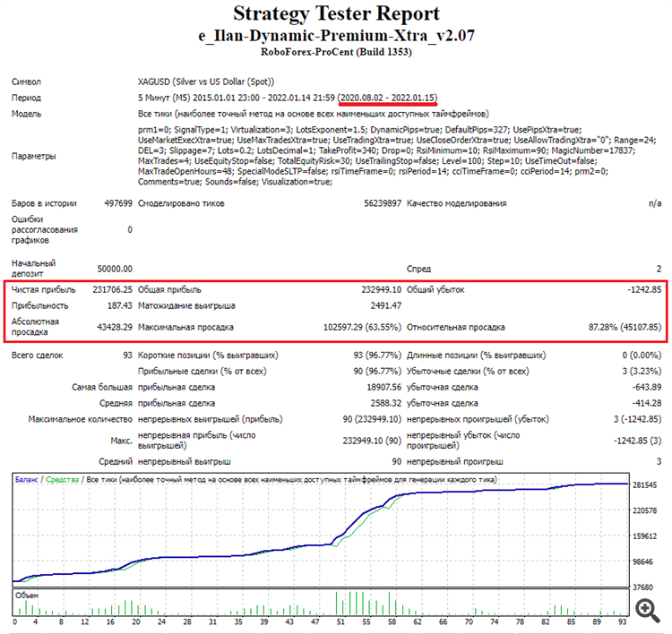
Task: Click chart axis value 98646
Action: click(x=642, y=561)
